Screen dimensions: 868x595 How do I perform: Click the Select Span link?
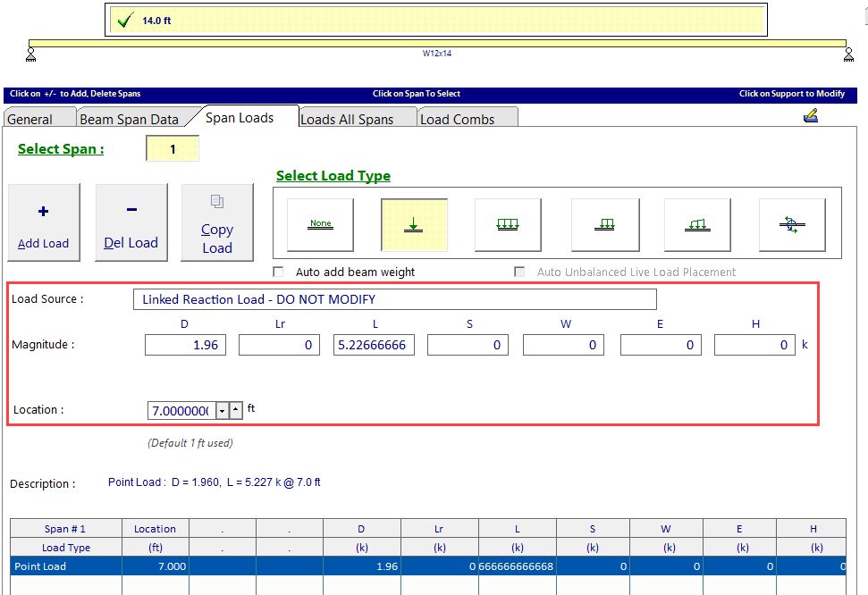pyautogui.click(x=61, y=149)
